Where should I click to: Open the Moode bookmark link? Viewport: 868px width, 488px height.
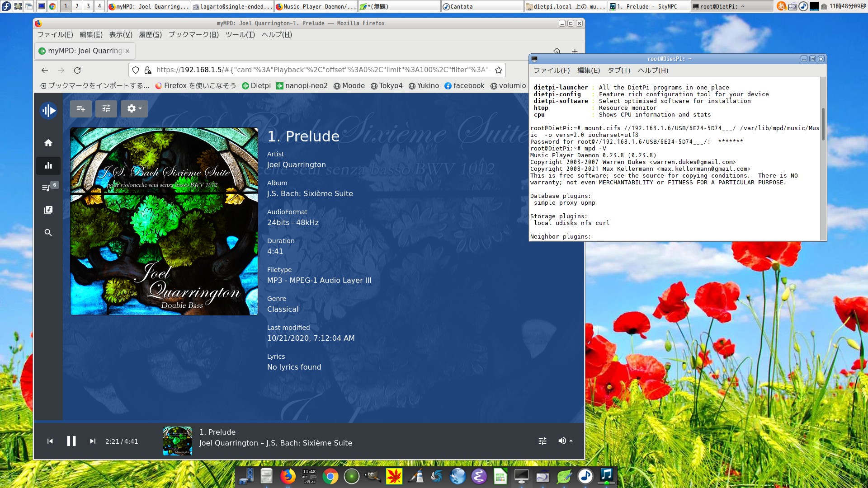349,86
